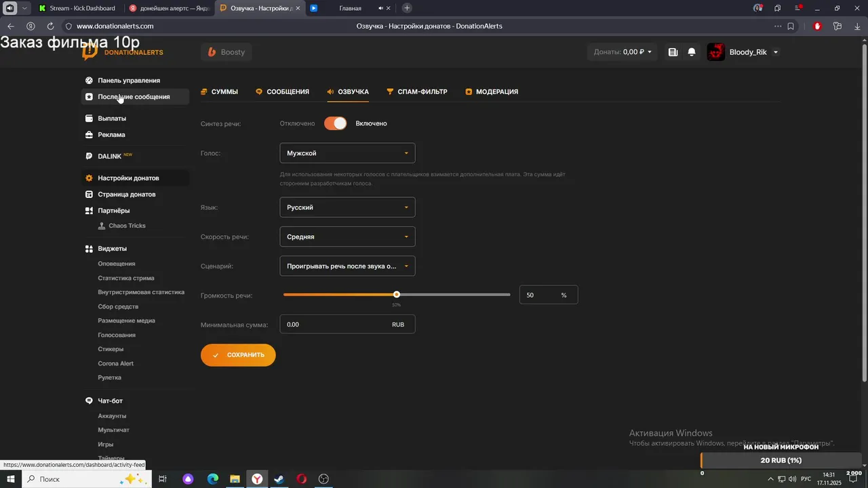Open Голосования widget link
Screen dimensions: 868x488
(x=117, y=335)
